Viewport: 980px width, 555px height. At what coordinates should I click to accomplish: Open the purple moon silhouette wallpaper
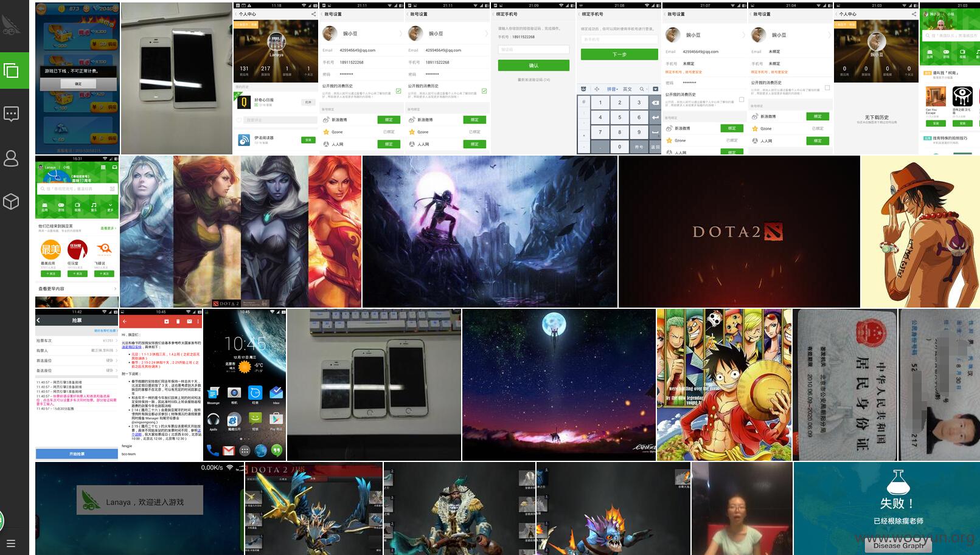(490, 232)
